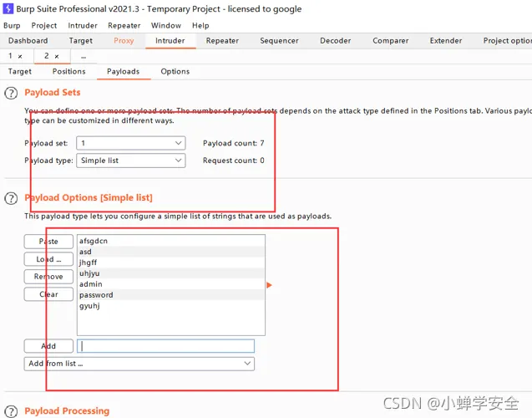532x418 pixels.
Task: Close Intruder attack tab 1
Action: [20, 56]
